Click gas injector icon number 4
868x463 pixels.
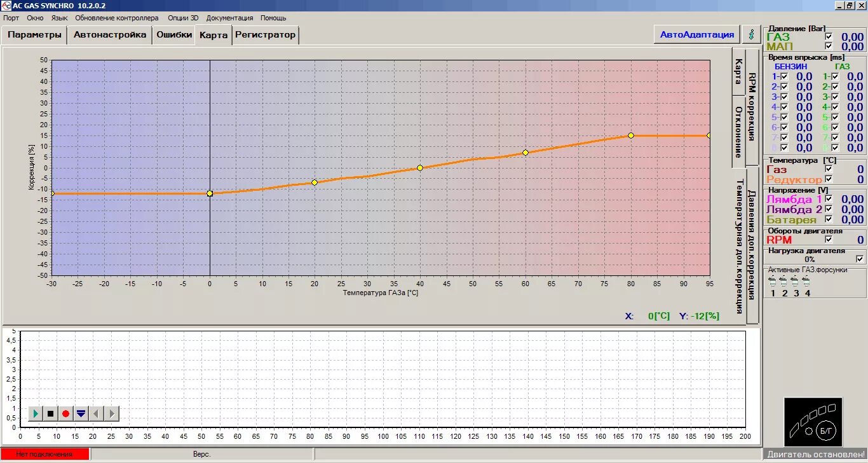click(x=807, y=280)
